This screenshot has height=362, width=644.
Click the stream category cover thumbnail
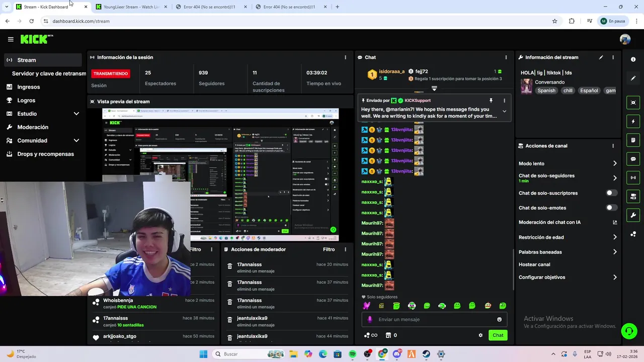coord(526,86)
